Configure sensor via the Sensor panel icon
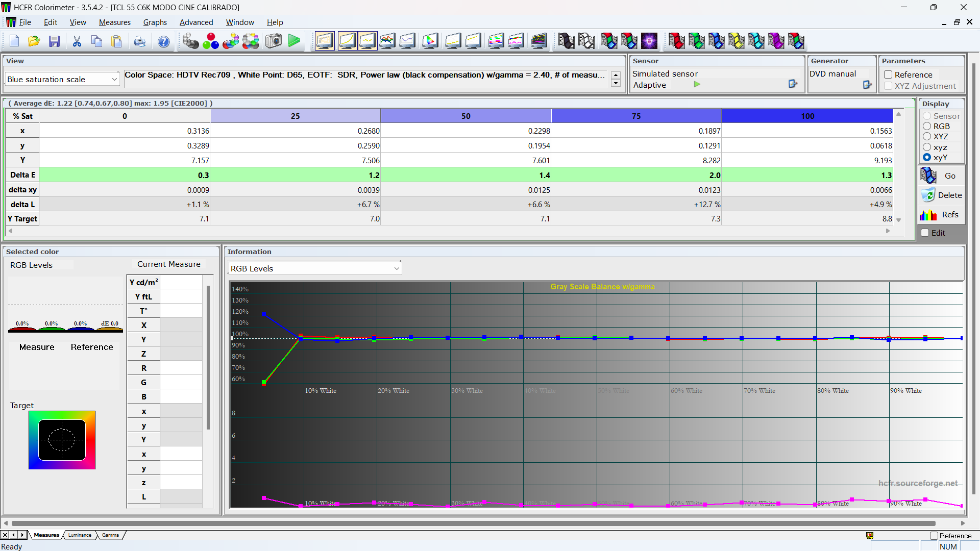The image size is (980, 551). pos(793,84)
